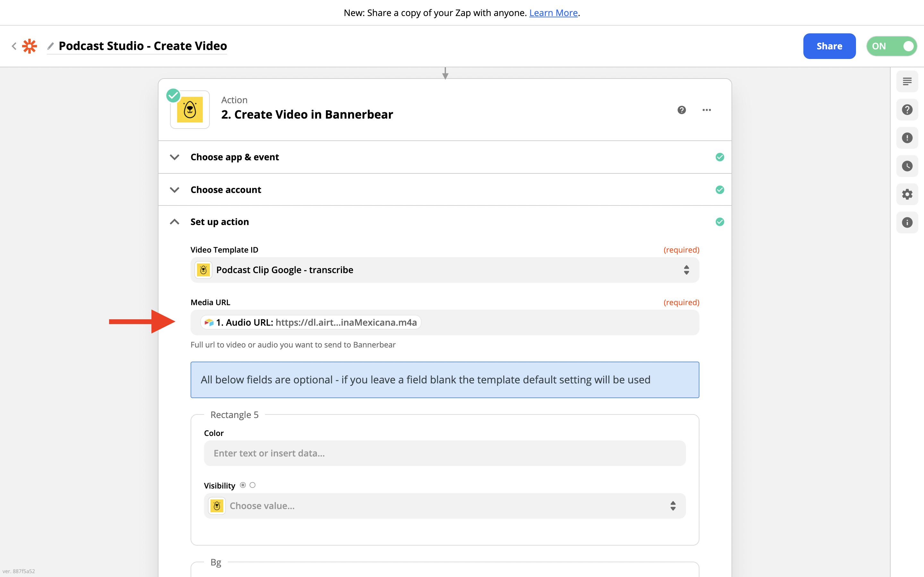Open the history clock sidebar icon
The image size is (924, 577).
pyautogui.click(x=907, y=166)
